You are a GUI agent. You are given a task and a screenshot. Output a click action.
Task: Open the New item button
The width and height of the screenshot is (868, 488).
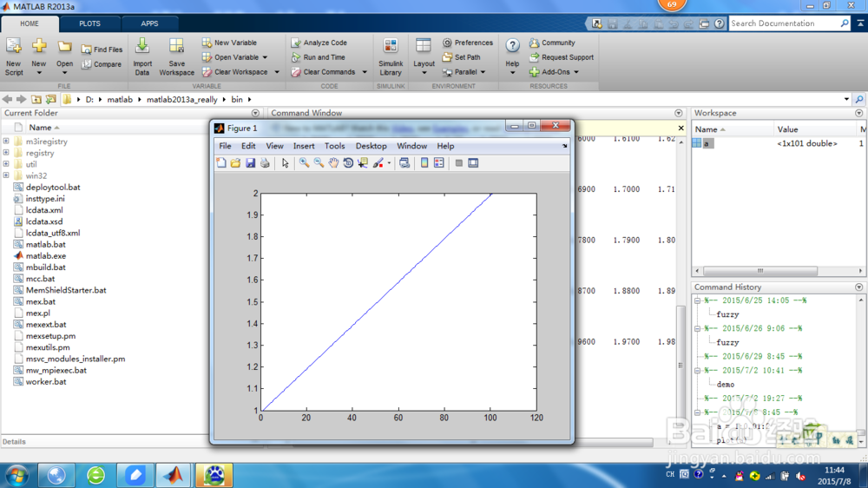click(39, 57)
